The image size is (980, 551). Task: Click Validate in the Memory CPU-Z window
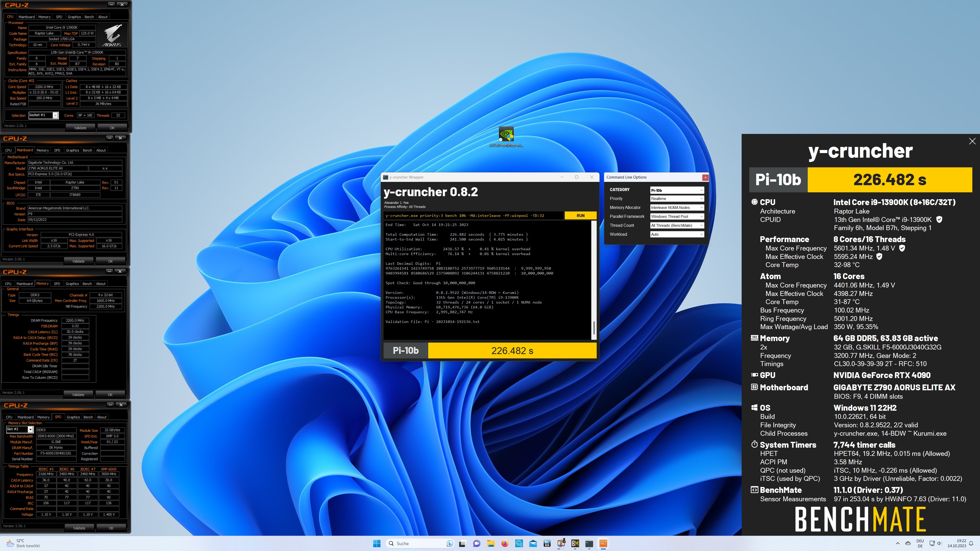pyautogui.click(x=78, y=395)
